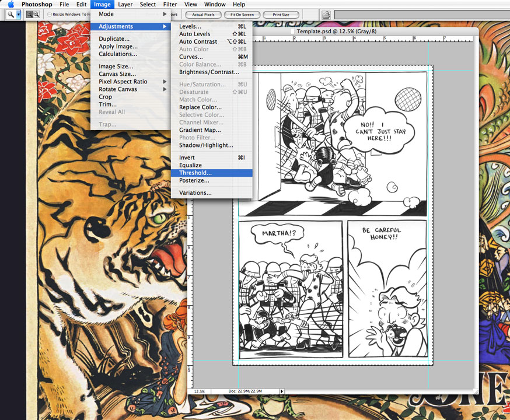Choose Apply Image... menu item
The image size is (510, 420).
[x=131, y=47]
